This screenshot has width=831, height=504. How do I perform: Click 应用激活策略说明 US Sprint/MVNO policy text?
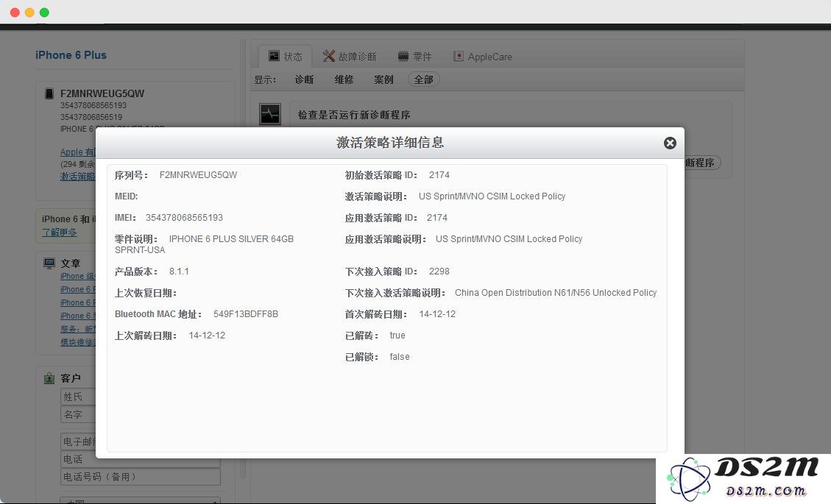pos(509,239)
